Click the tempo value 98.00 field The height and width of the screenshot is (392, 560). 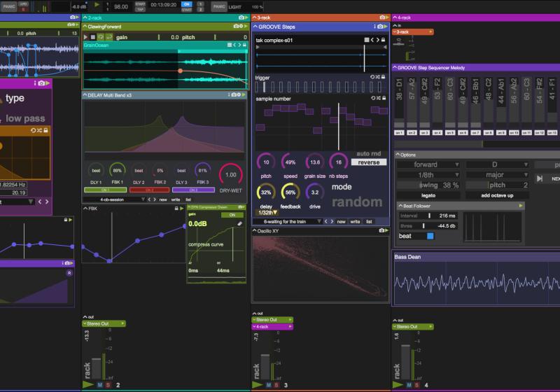tap(121, 6)
